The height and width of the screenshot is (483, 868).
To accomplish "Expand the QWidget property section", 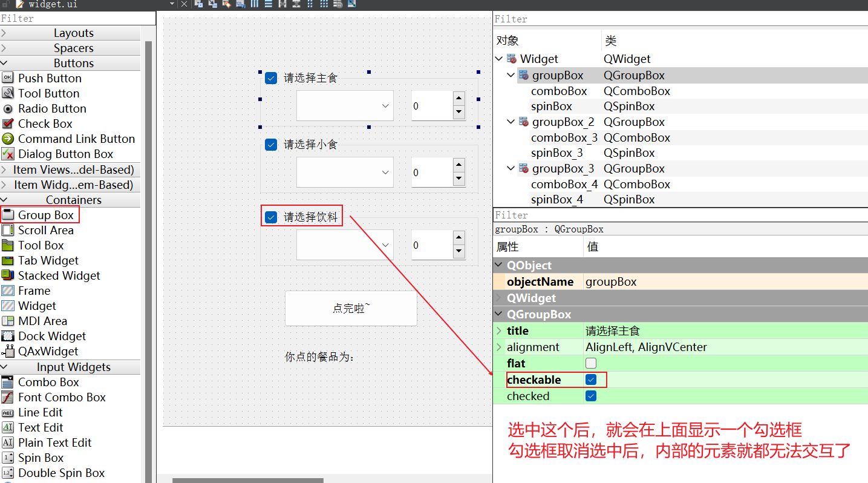I will [x=499, y=298].
